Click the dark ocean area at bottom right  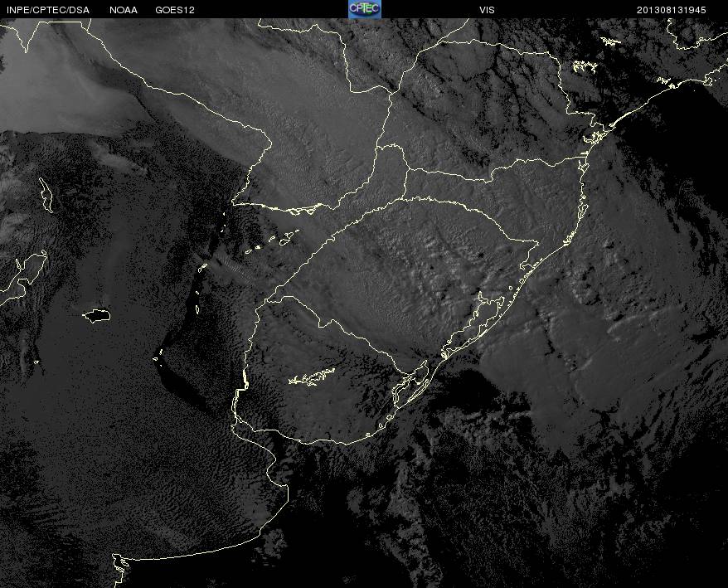(647, 531)
